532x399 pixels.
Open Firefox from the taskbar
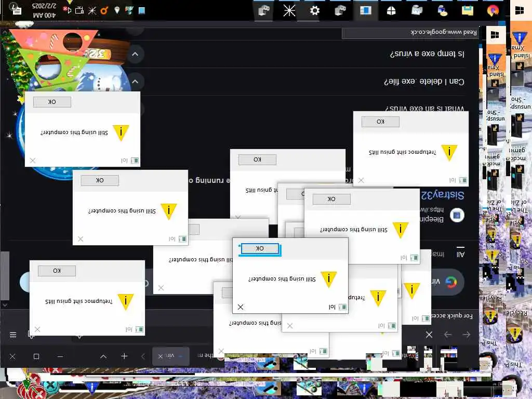[x=493, y=10]
